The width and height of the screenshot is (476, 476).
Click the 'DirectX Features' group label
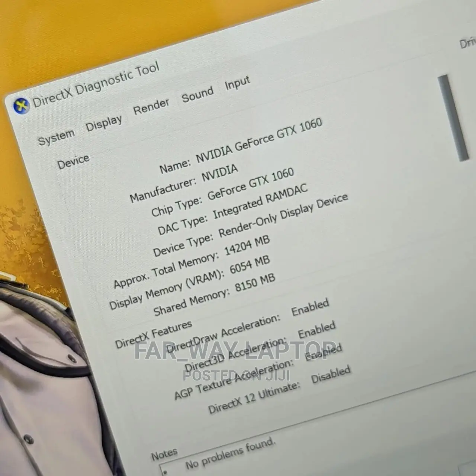coord(154,334)
